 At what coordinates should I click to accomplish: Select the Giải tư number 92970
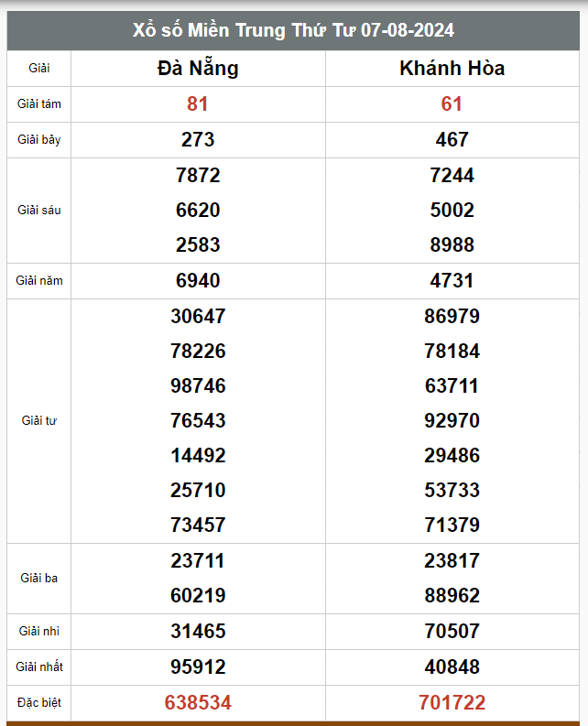(452, 420)
